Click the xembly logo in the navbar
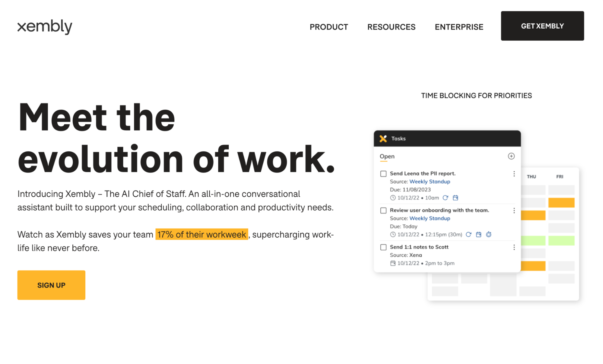This screenshot has width=603, height=364. (x=45, y=27)
